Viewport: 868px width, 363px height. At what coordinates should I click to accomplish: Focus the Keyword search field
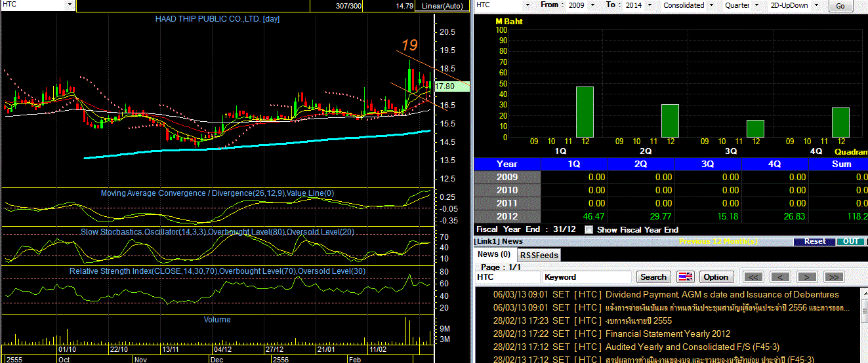pyautogui.click(x=587, y=277)
